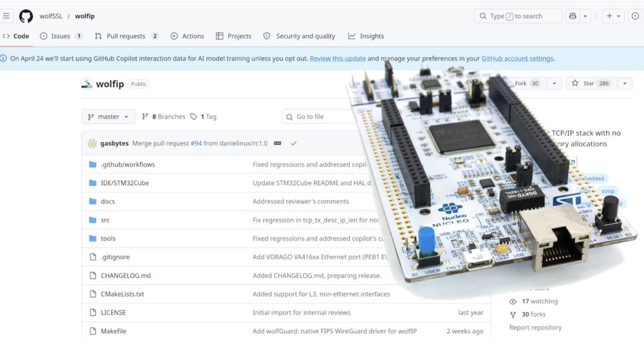Expand the Copilot dropdown arrow

coord(585,16)
